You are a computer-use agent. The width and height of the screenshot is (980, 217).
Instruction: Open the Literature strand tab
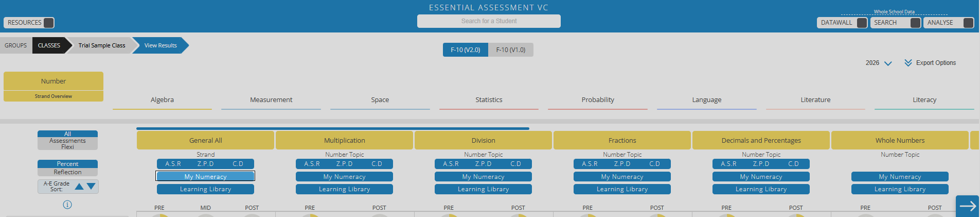point(815,100)
